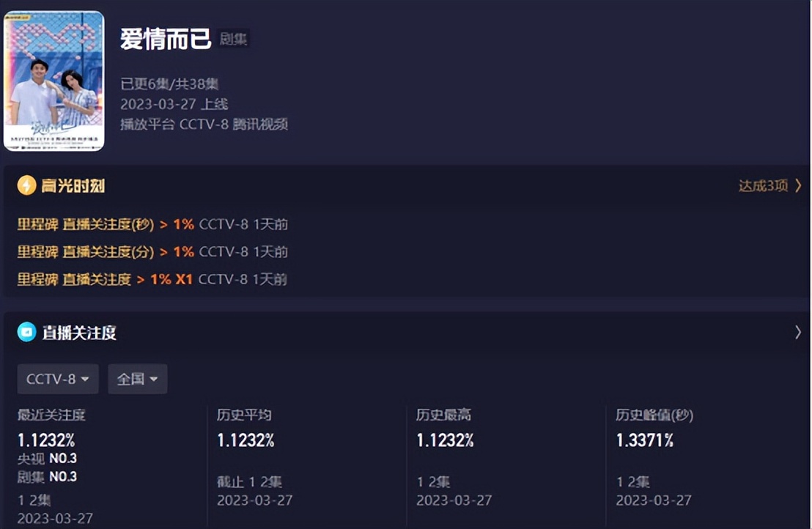
Task: Open the CCTV-8 channel dropdown
Action: point(57,380)
